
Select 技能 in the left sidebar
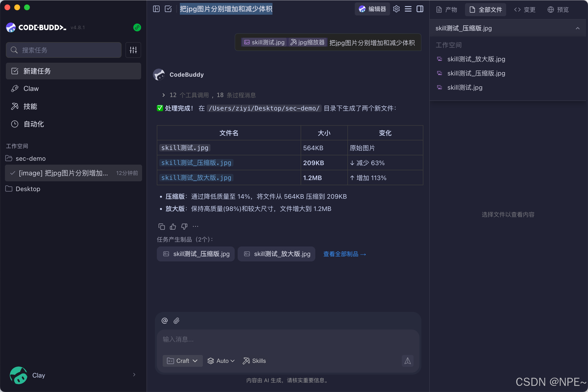coord(31,106)
